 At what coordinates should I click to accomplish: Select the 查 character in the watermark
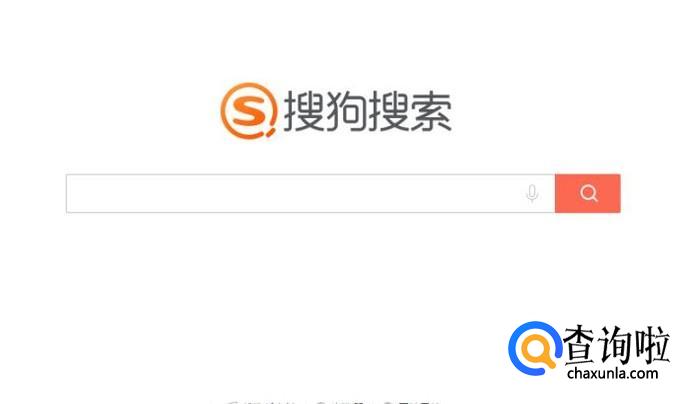point(579,345)
